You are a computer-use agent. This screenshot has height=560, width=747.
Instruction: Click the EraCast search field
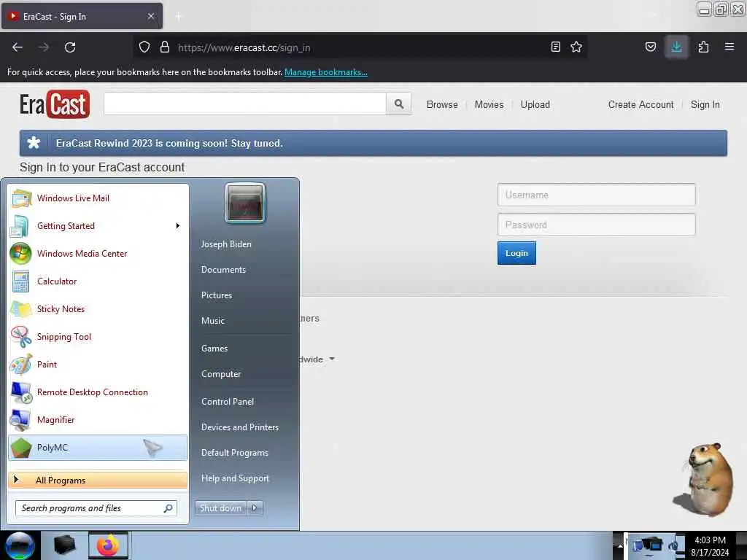point(245,104)
